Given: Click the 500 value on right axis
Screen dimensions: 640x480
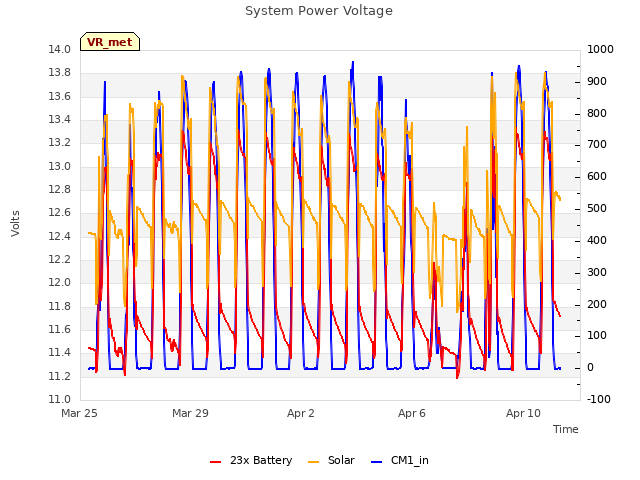Looking at the screenshot, I should (x=597, y=209).
